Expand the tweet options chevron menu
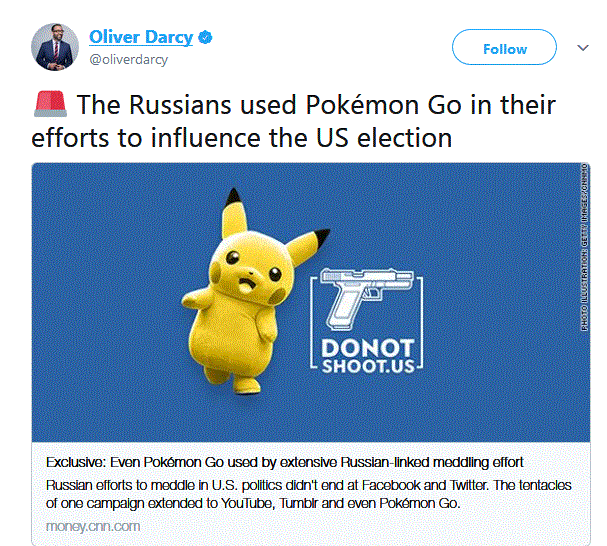This screenshot has height=546, width=607. click(x=584, y=47)
